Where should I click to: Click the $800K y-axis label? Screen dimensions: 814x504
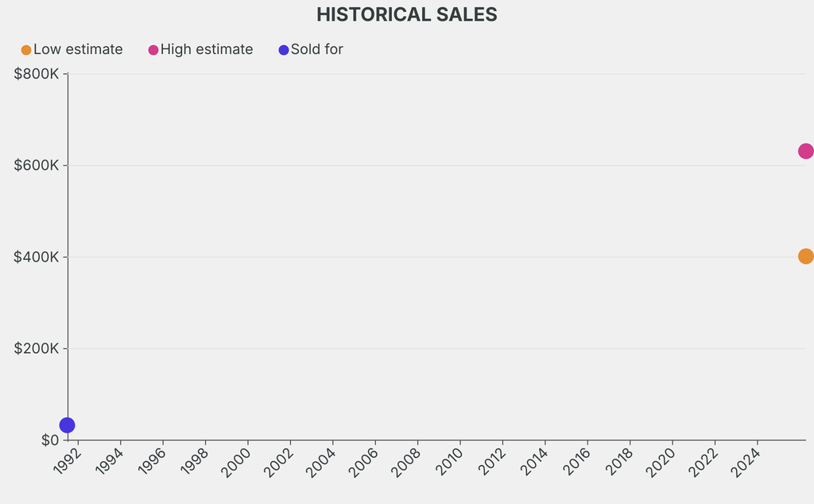point(37,74)
